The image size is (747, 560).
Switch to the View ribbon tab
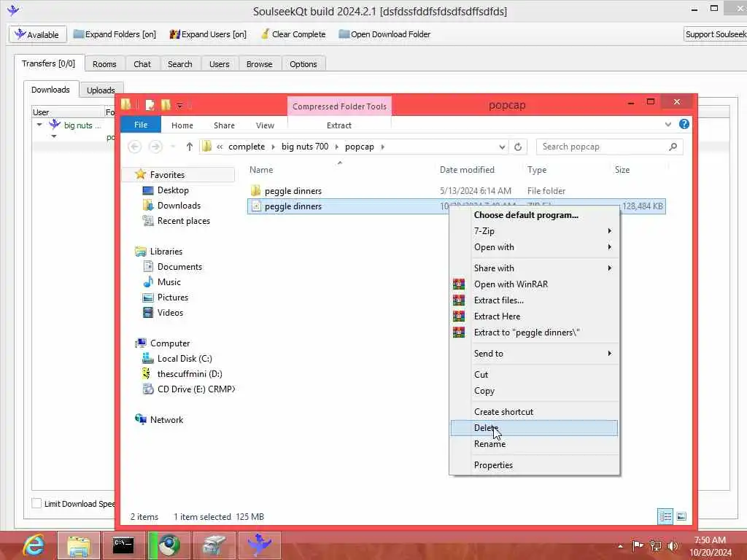(x=265, y=125)
